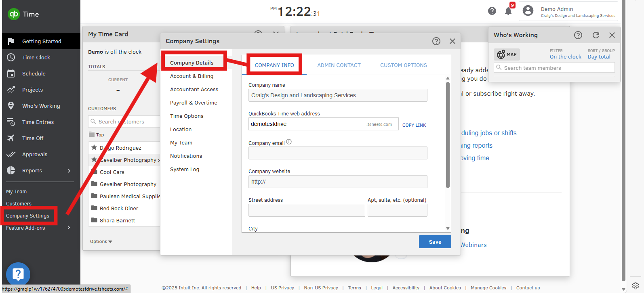Click the Company Settings dialog help icon
The height and width of the screenshot is (293, 644).
pyautogui.click(x=436, y=41)
